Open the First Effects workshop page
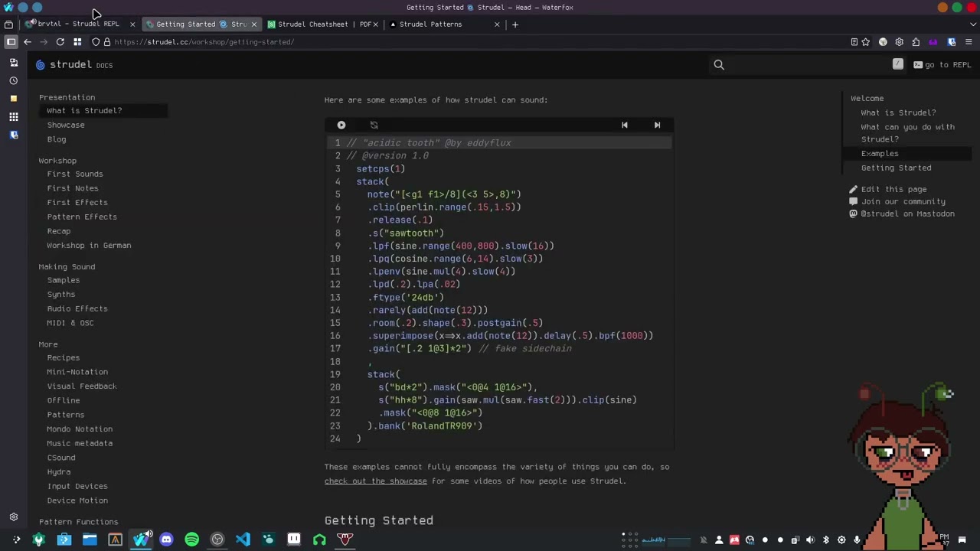This screenshot has width=980, height=551. click(77, 203)
